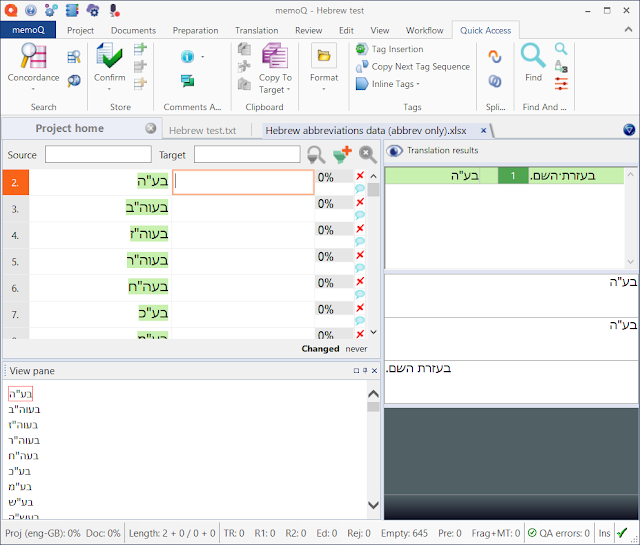The width and height of the screenshot is (640, 545).
Task: Click the comment bubble on row 3
Action: pyautogui.click(x=360, y=215)
